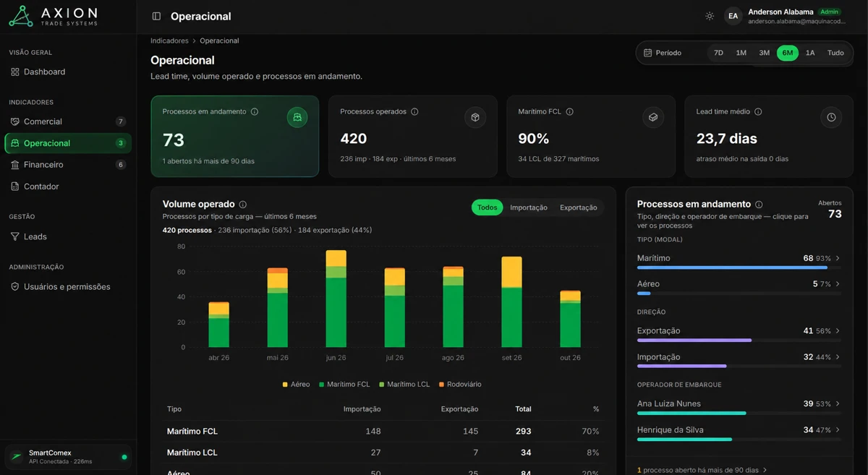Click the container icon on Marítimo FCL card
The image size is (868, 475).
[653, 117]
